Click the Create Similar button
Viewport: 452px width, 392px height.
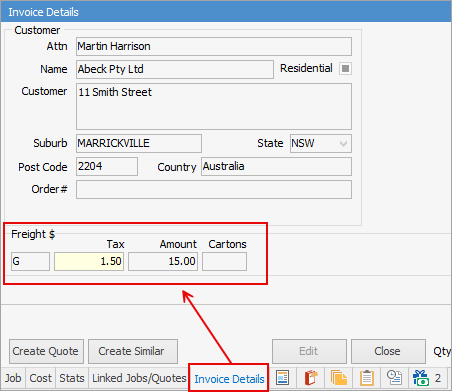[132, 351]
